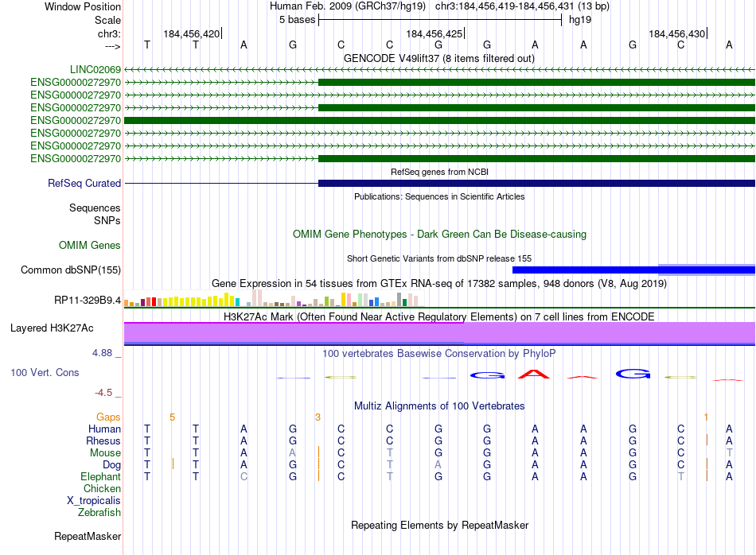Image resolution: width=756 pixels, height=555 pixels.
Task: Click the 4.88 PhyloP upper axis value
Action: tap(102, 353)
